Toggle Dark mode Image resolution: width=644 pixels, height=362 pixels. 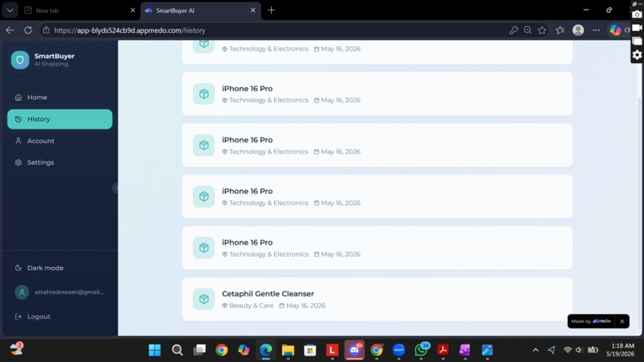click(60, 268)
